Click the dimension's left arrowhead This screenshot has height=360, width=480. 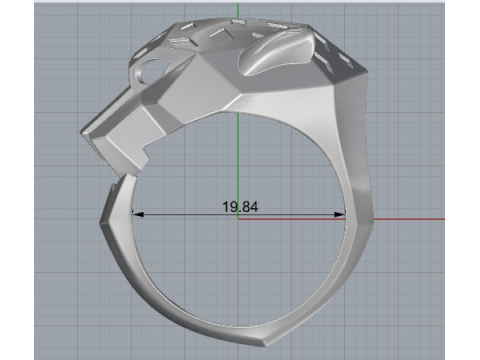click(138, 214)
